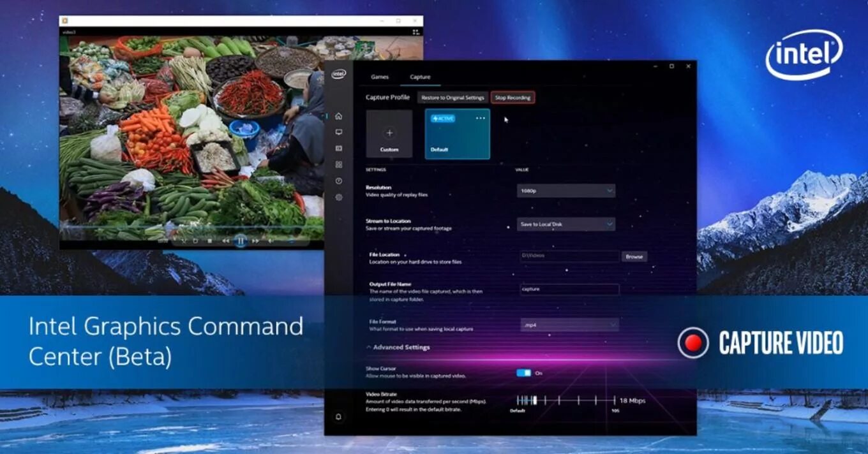Screen dimensions: 868x454
Task: Rewind the video in the player
Action: pyautogui.click(x=225, y=241)
